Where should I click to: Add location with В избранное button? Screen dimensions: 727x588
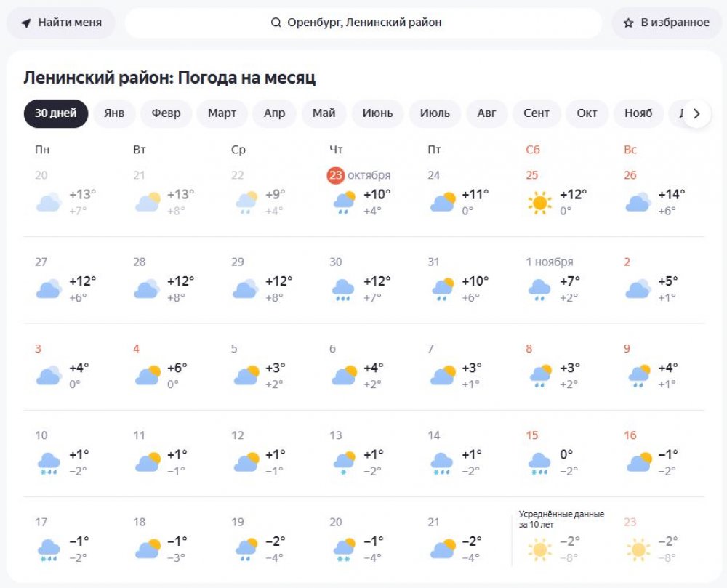click(x=666, y=23)
